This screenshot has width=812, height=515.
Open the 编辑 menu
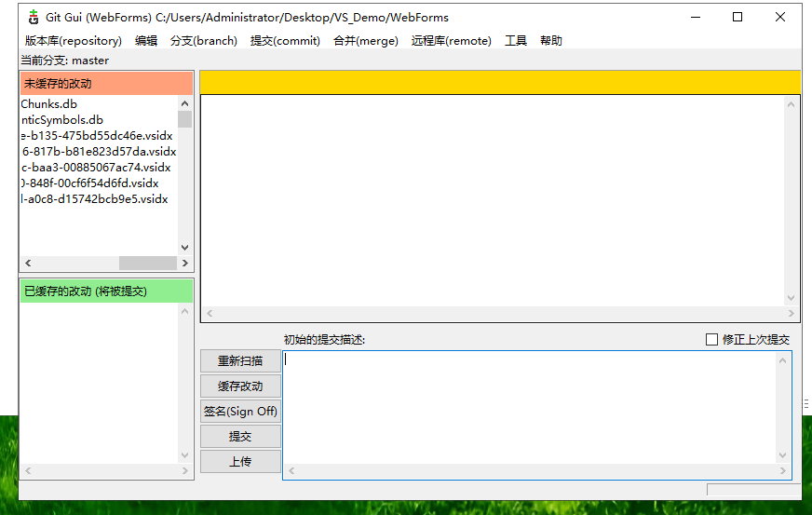click(x=146, y=41)
